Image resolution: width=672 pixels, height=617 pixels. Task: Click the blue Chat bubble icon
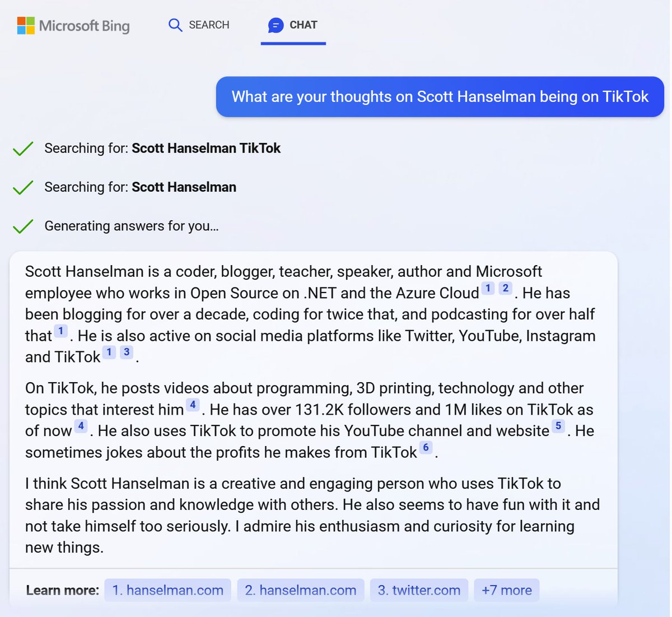pos(276,25)
